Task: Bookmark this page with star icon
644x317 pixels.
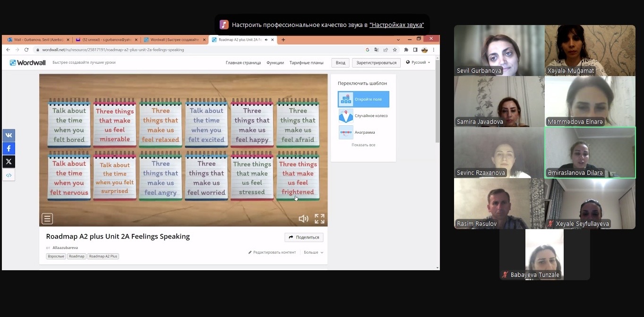Action: (395, 50)
